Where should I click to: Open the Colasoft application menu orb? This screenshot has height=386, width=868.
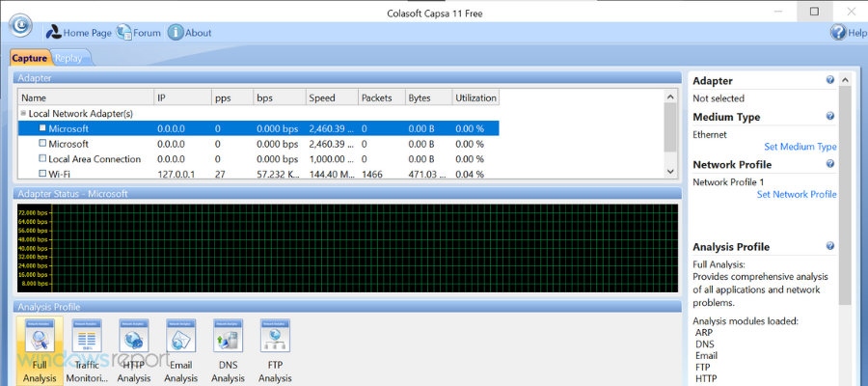coord(20,25)
